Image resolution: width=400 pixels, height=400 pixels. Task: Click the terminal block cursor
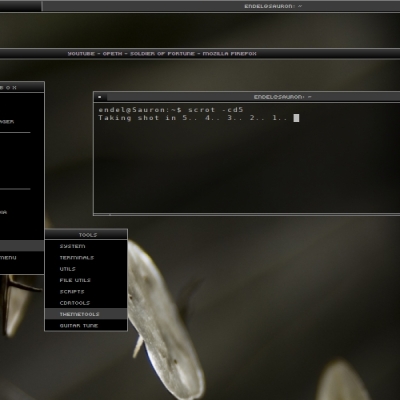click(x=296, y=118)
